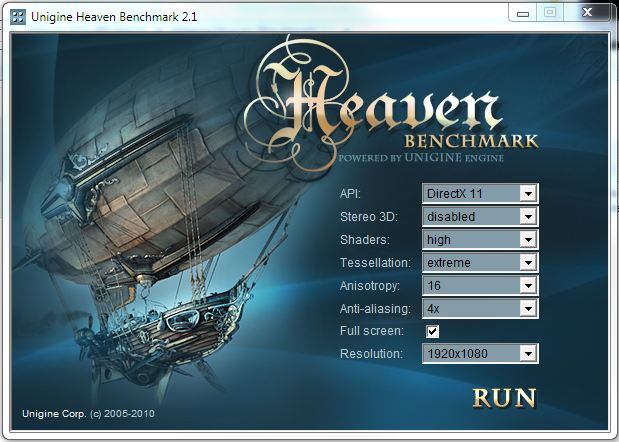The height and width of the screenshot is (442, 619).
Task: Toggle the Full screen checkbox
Action: click(432, 331)
